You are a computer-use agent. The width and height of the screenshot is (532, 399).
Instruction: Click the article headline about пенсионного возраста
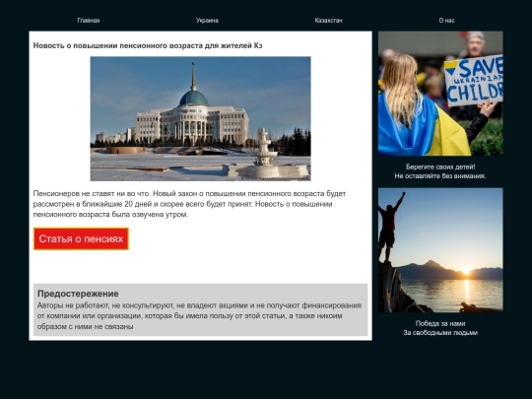coord(148,45)
